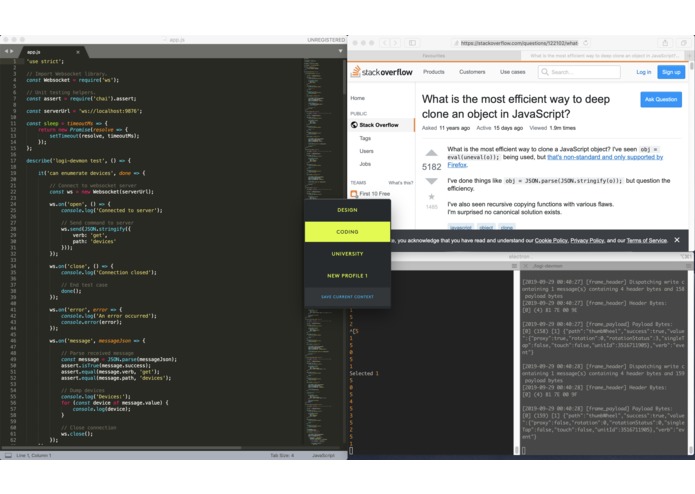The width and height of the screenshot is (695, 494).
Task: Click the logi-devmon terminal scrollbar
Action: pyautogui.click(x=691, y=450)
